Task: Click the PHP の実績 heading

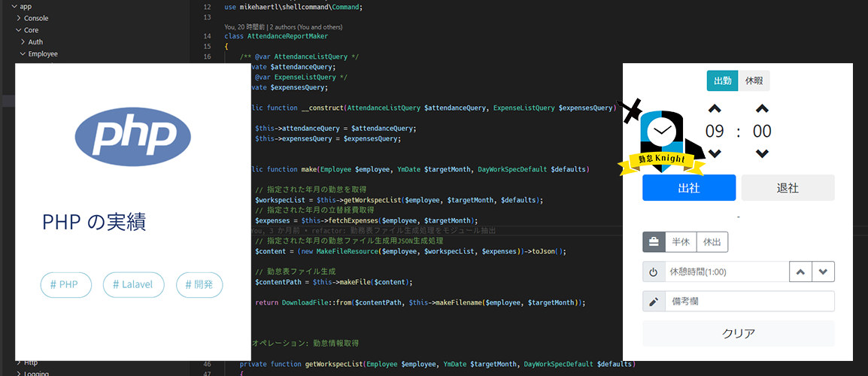Action: pos(94,223)
